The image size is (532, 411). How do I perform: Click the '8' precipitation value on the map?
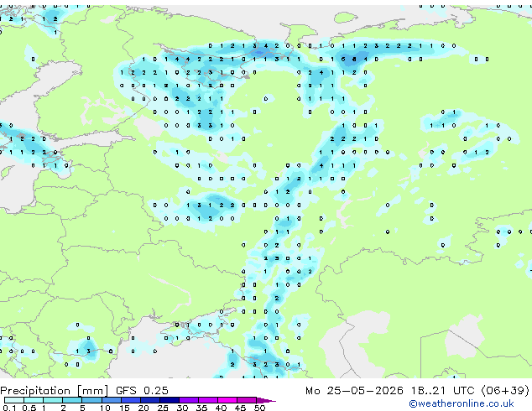354,59
